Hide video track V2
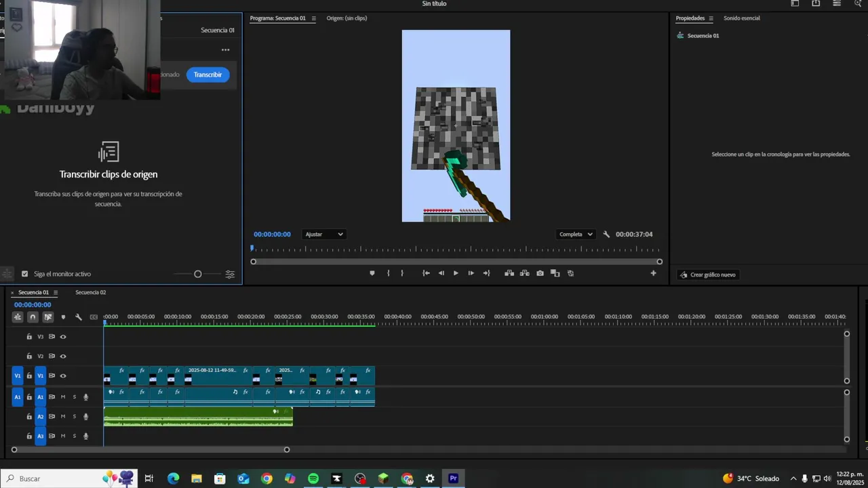 click(x=63, y=357)
